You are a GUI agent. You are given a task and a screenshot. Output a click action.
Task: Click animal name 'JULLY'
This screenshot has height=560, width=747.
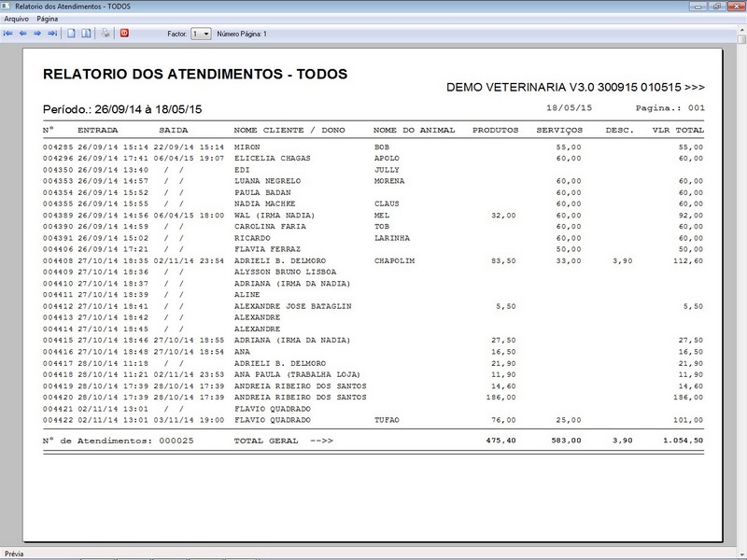(387, 170)
